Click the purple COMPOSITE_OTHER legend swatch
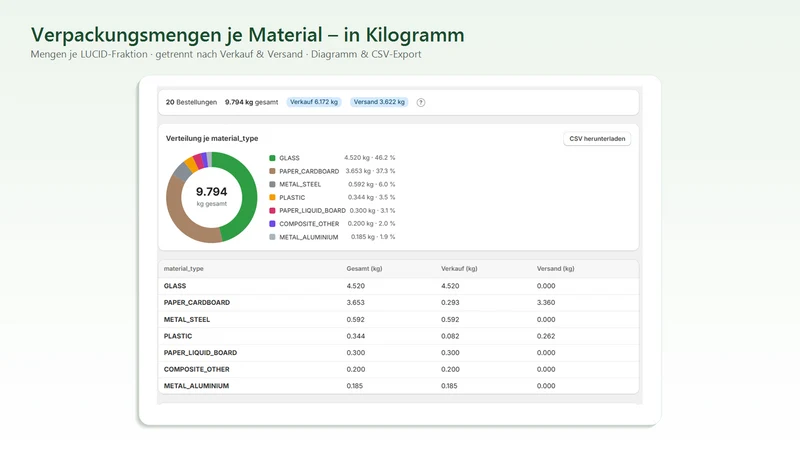Viewport: 800px width, 450px height. pos(272,224)
